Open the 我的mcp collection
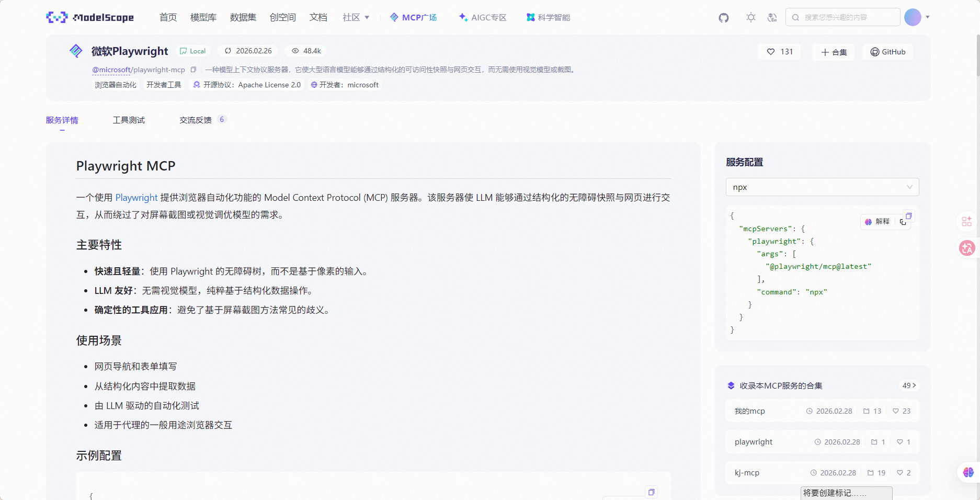Image resolution: width=980 pixels, height=500 pixels. (x=822, y=411)
